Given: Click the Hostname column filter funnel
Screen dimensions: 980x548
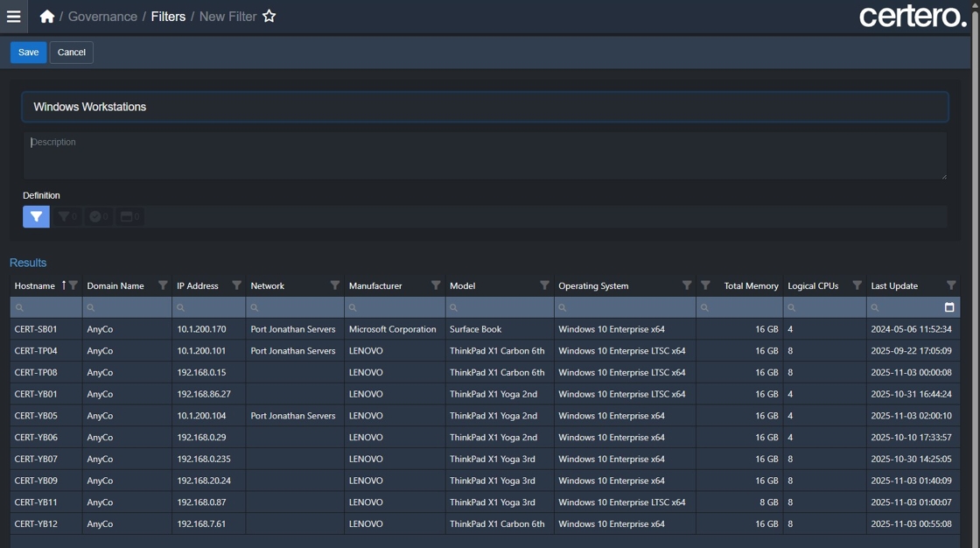Looking at the screenshot, I should tap(73, 285).
